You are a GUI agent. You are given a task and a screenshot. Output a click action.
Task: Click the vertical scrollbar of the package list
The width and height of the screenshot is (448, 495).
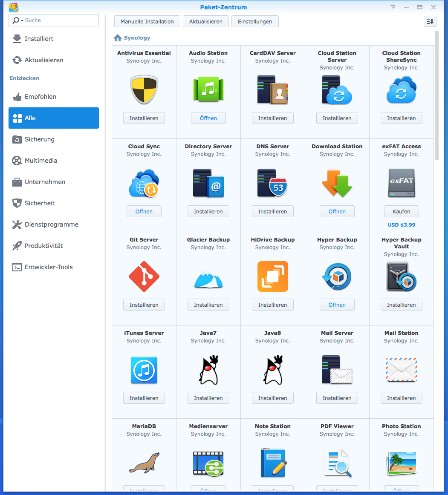[437, 96]
